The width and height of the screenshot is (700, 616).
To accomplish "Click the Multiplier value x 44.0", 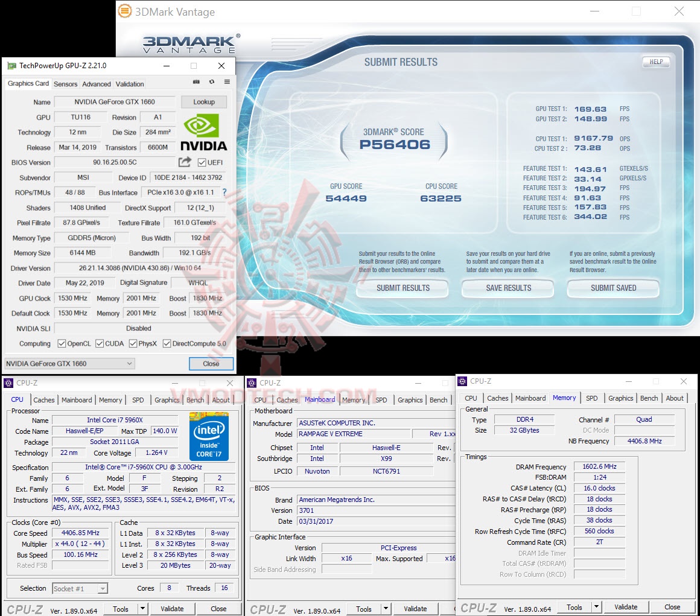I will tap(80, 544).
